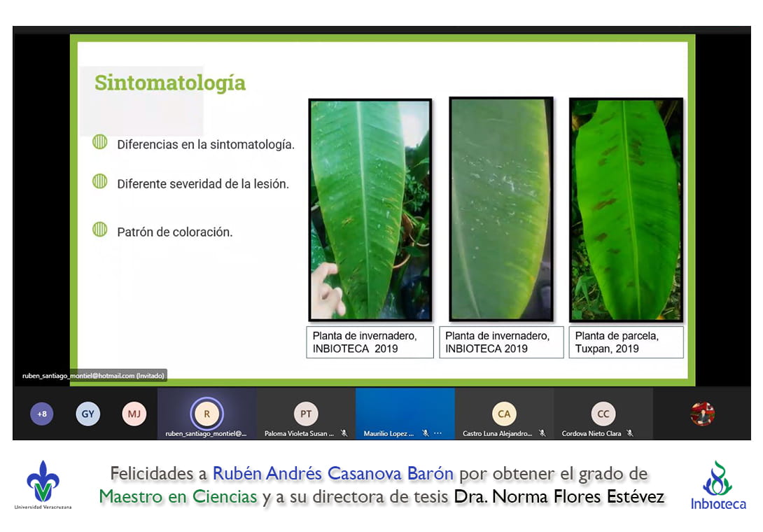763x532 pixels.
Task: Click the MJ participant avatar
Action: (x=134, y=414)
